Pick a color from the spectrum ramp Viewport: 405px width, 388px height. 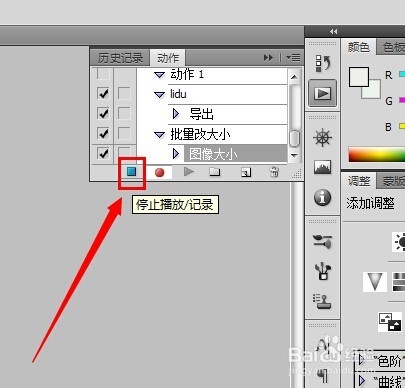(x=376, y=154)
